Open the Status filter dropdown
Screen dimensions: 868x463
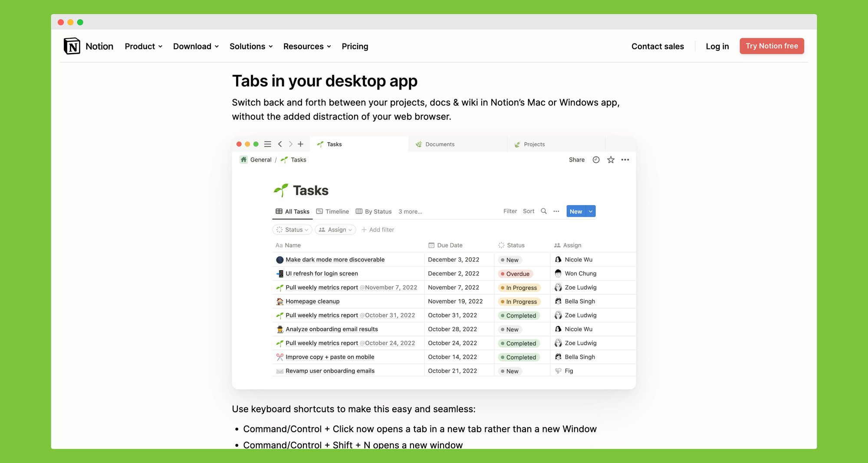[292, 230]
